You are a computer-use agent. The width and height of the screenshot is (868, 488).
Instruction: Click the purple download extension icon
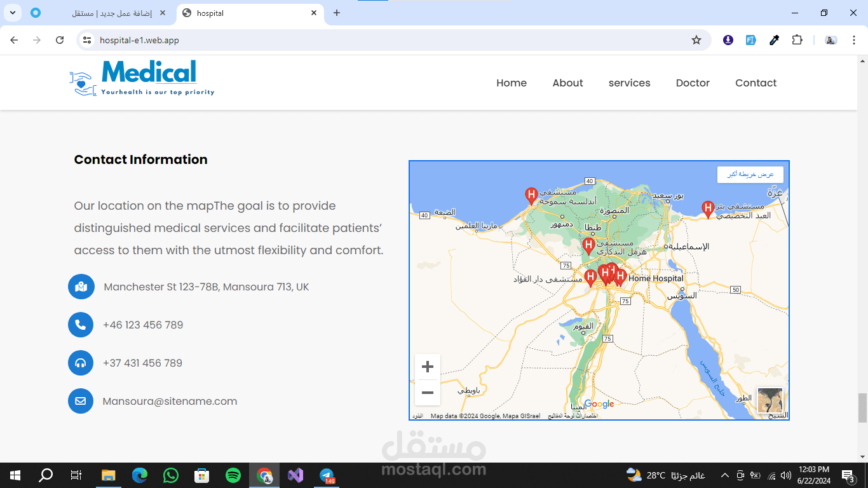pos(728,40)
